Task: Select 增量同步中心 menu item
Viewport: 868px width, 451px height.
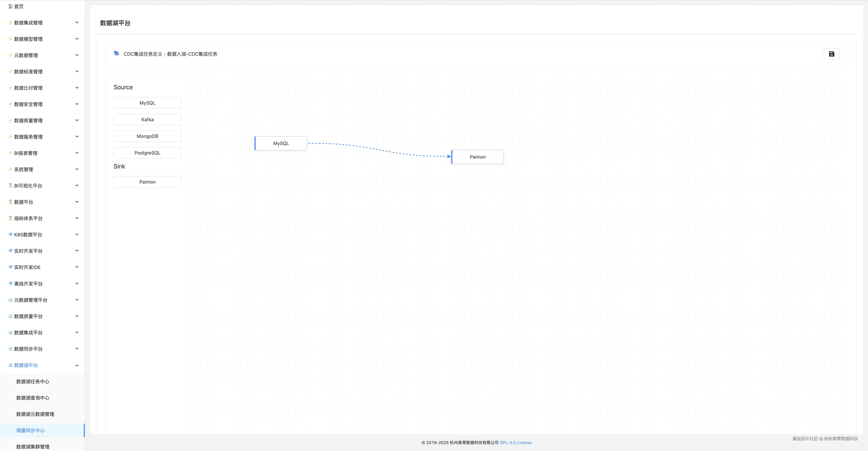Action: (x=30, y=430)
